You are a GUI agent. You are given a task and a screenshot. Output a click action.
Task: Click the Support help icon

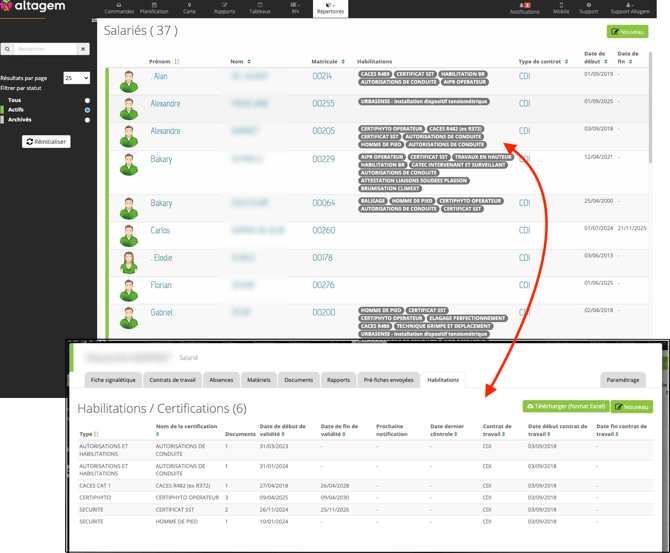[589, 5]
